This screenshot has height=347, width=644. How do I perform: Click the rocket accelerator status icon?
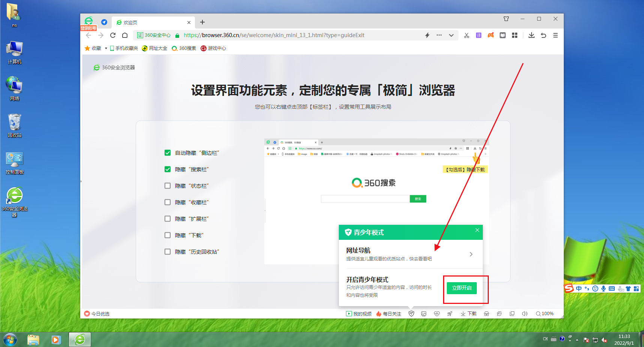coord(449,314)
